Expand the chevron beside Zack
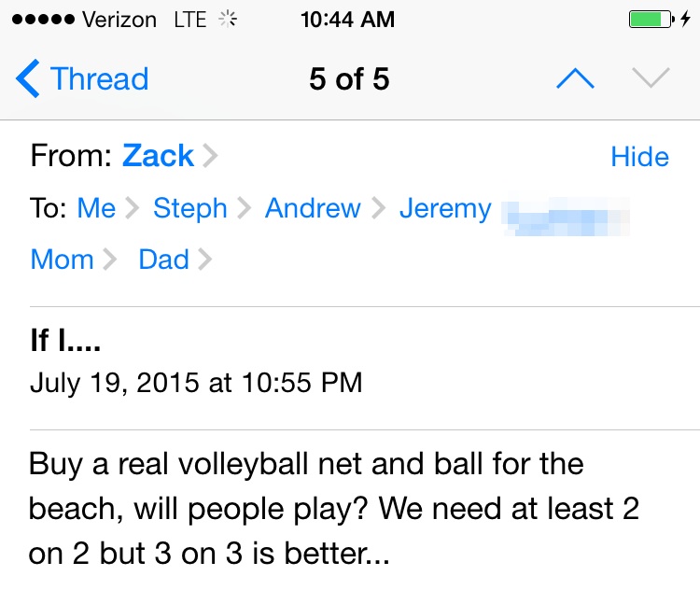The height and width of the screenshot is (604, 700). coord(210,156)
